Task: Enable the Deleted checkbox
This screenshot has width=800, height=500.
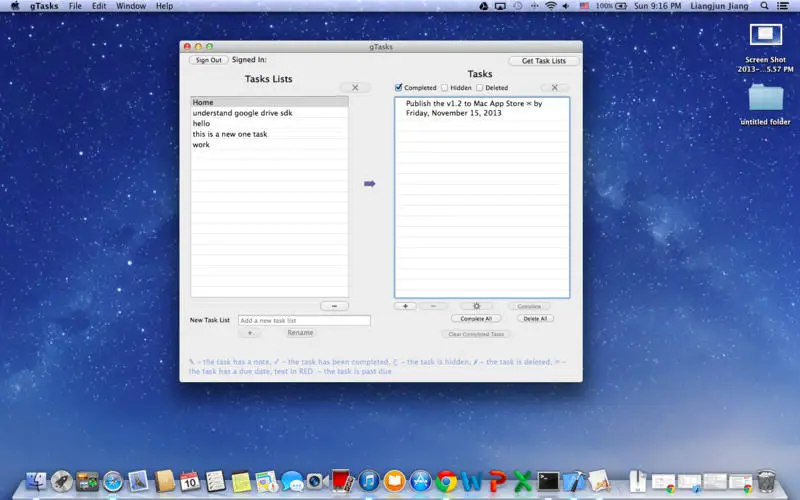Action: pyautogui.click(x=480, y=88)
